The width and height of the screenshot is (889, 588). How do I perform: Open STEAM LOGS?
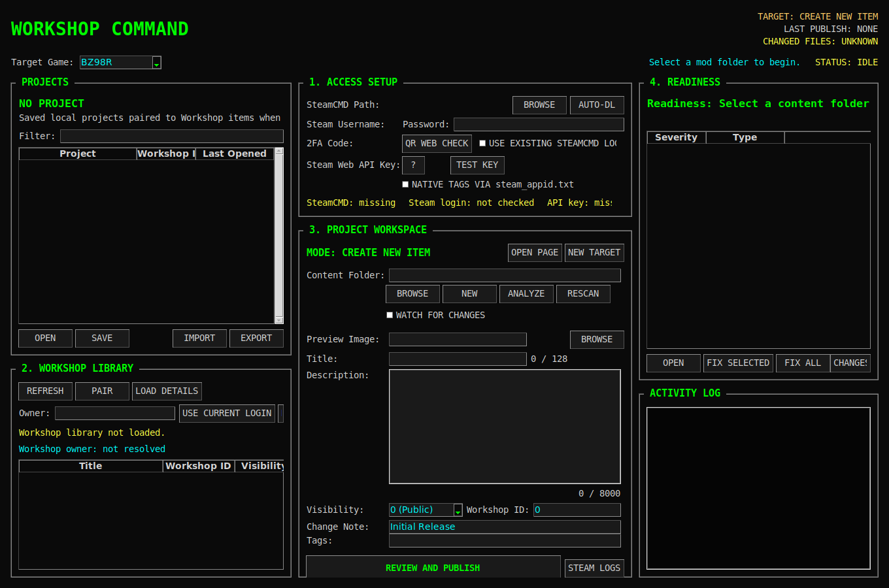point(594,568)
